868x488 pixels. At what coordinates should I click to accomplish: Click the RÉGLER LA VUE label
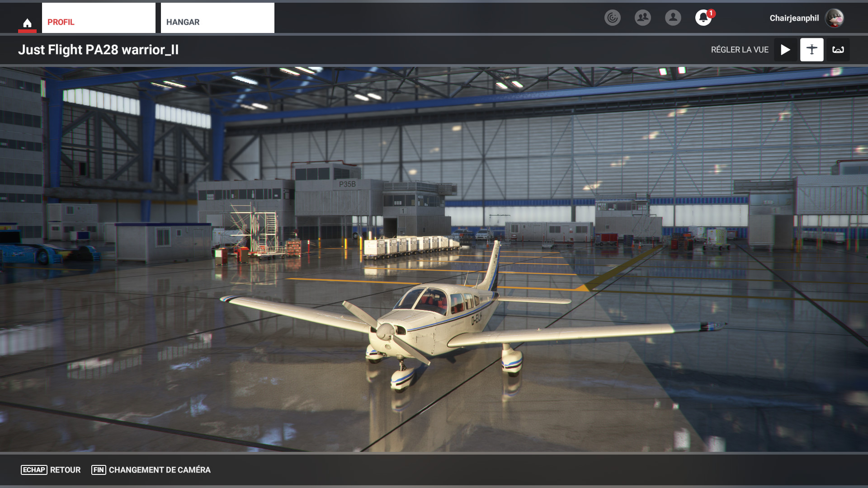740,50
